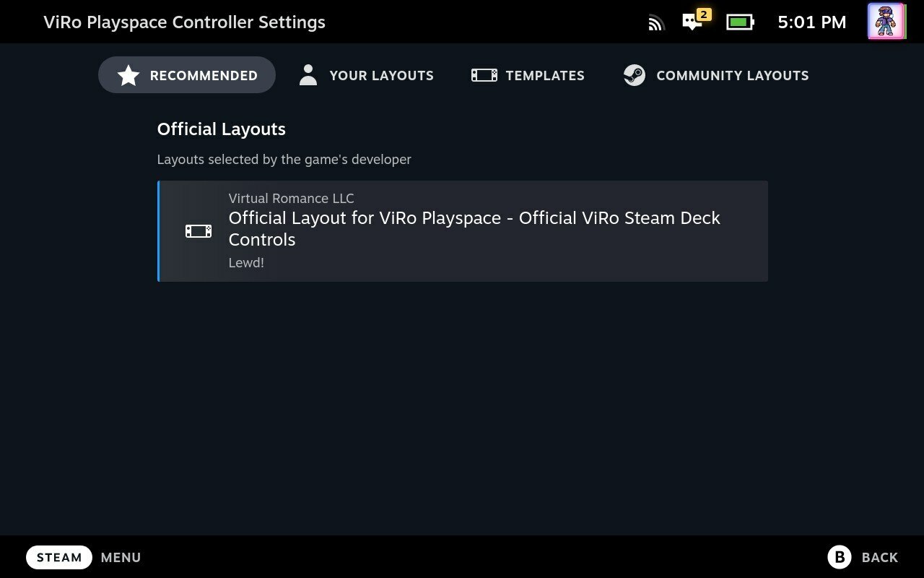Open the Templates tab
This screenshot has width=924, height=578.
tap(546, 75)
